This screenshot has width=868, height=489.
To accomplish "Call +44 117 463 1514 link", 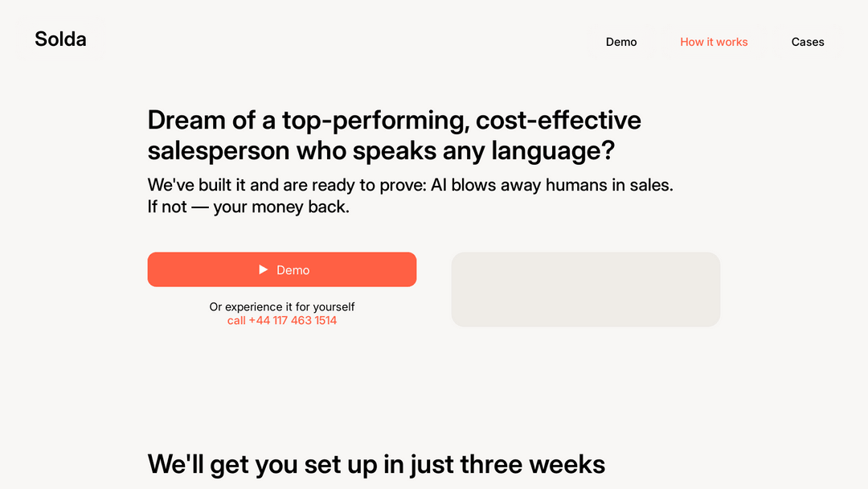I will (282, 321).
